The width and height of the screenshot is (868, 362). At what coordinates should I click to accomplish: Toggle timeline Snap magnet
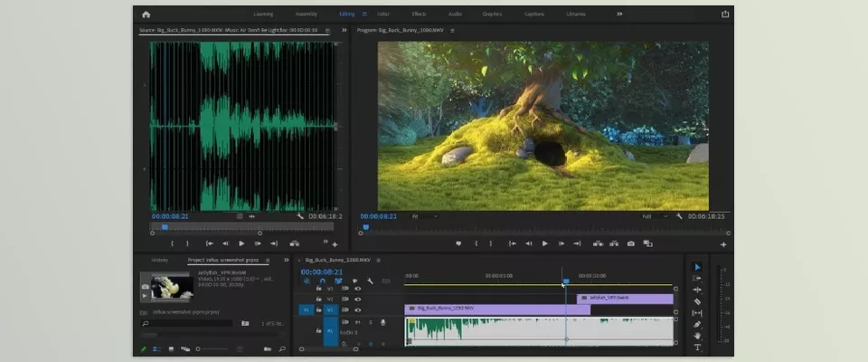(322, 281)
